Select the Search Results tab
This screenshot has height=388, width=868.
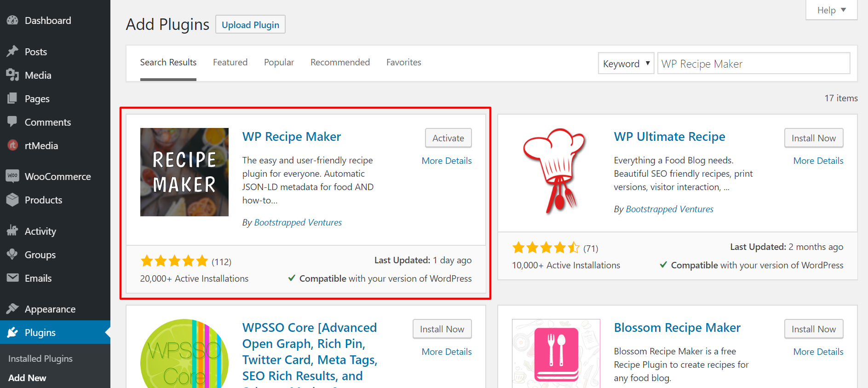tap(168, 62)
